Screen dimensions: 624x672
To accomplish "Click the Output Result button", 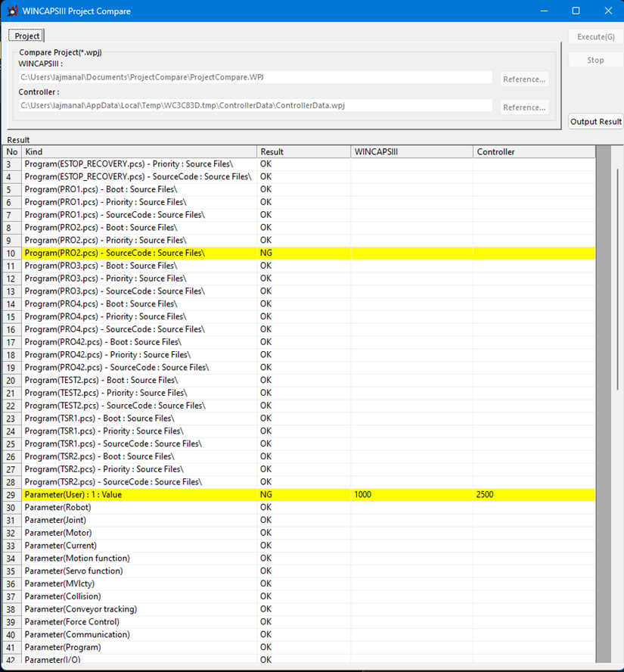I will tap(596, 121).
